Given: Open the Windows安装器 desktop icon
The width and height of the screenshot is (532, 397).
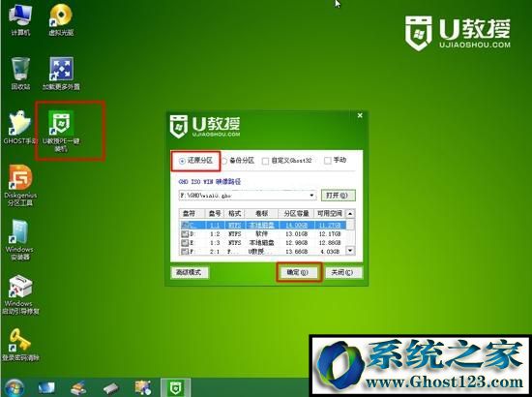Looking at the screenshot, I should [19, 239].
